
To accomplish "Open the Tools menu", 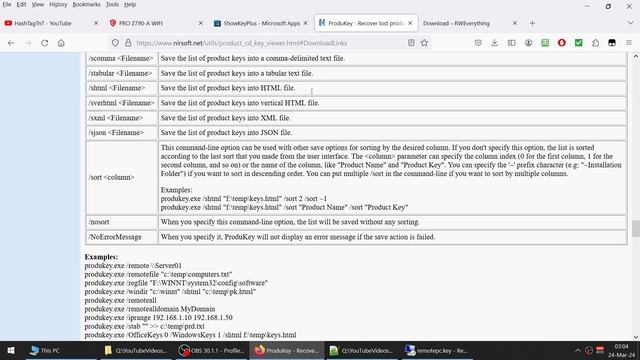I will point(112,4).
